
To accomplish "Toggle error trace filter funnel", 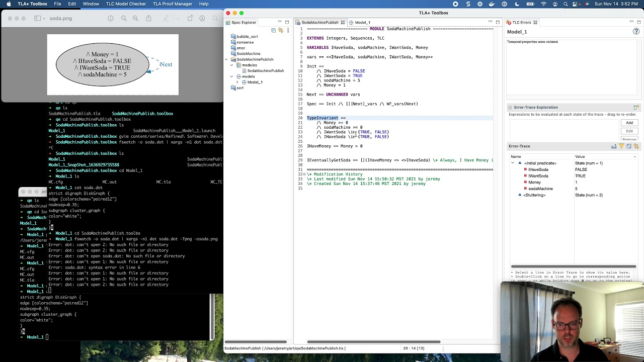I will pos(621,146).
